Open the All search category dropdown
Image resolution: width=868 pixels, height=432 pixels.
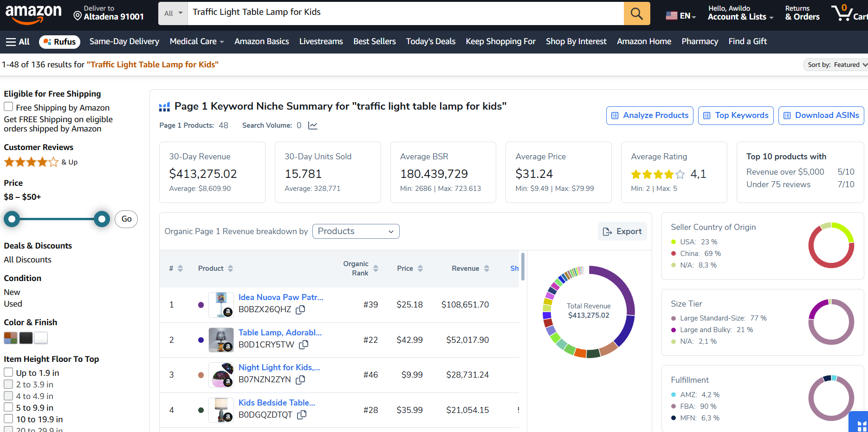point(173,13)
